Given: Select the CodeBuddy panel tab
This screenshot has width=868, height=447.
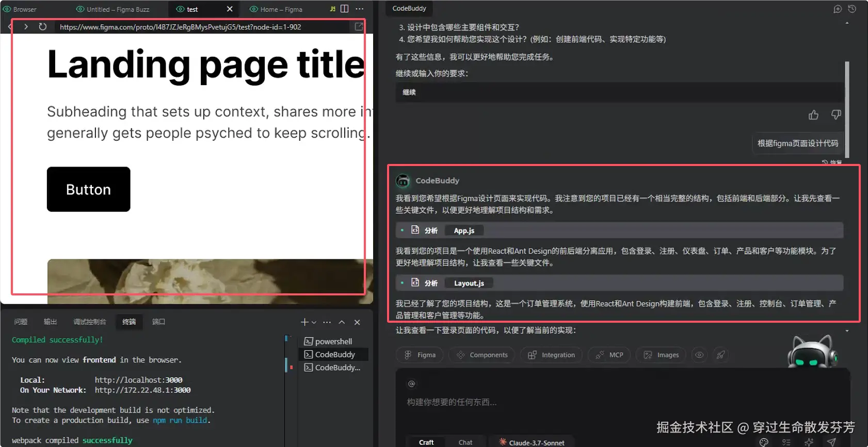Looking at the screenshot, I should [x=409, y=8].
